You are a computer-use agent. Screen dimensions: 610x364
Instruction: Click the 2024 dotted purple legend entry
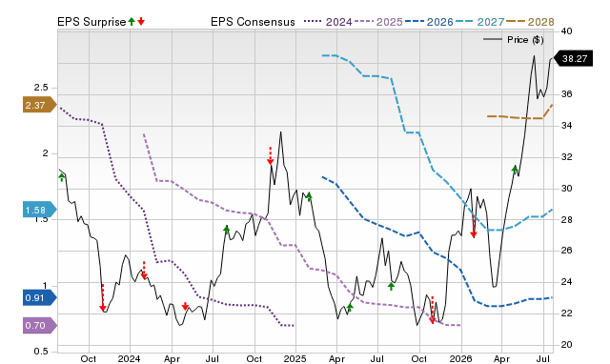(x=328, y=22)
